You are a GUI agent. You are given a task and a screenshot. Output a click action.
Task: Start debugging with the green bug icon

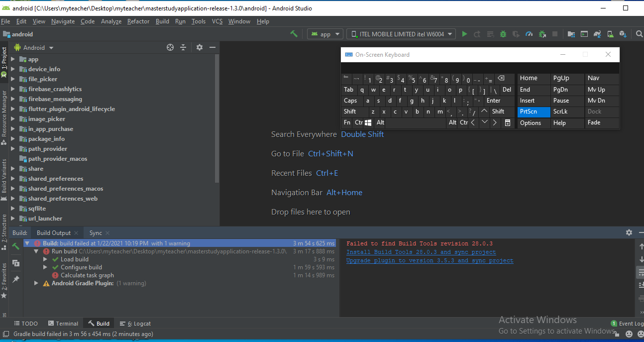503,34
